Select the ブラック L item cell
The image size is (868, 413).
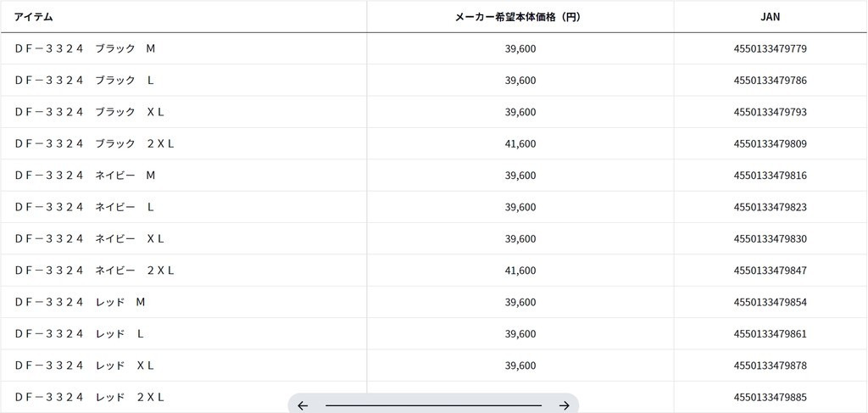84,81
